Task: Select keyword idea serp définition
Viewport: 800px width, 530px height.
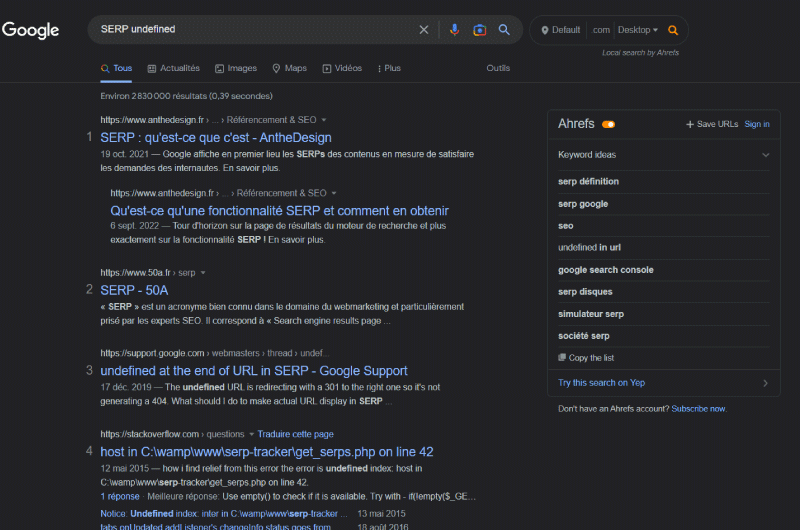Action: click(x=588, y=182)
